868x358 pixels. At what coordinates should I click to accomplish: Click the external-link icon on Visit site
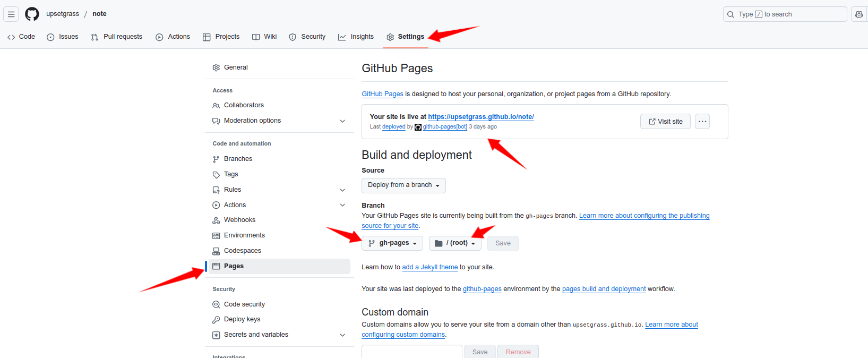pyautogui.click(x=652, y=122)
